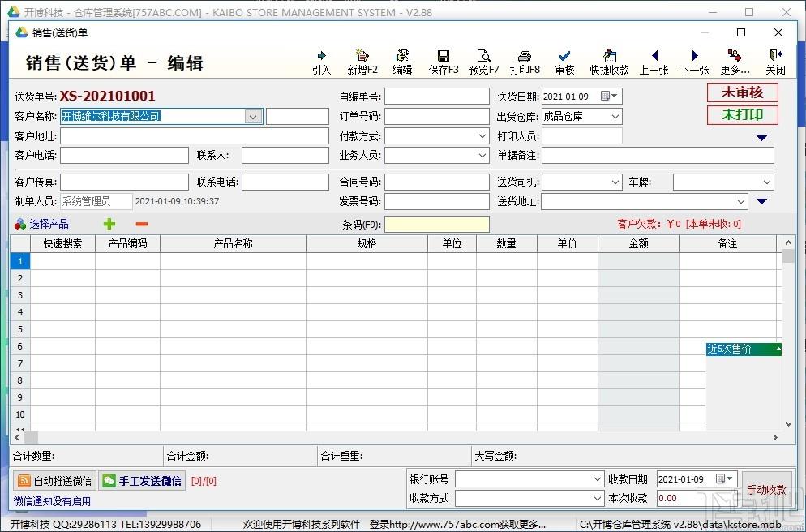806x532 pixels.
Task: Click the 编辑 edit toolbar icon
Action: point(402,62)
